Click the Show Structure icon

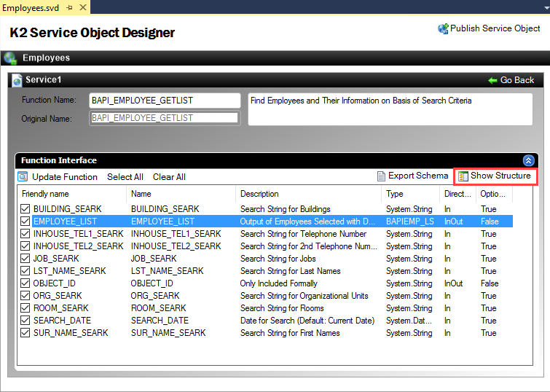pos(463,176)
